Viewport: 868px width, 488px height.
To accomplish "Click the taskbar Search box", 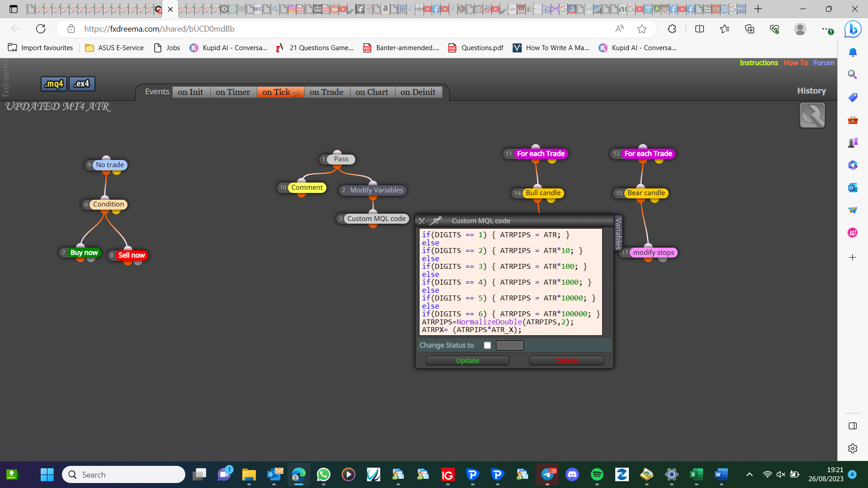I will (x=123, y=474).
